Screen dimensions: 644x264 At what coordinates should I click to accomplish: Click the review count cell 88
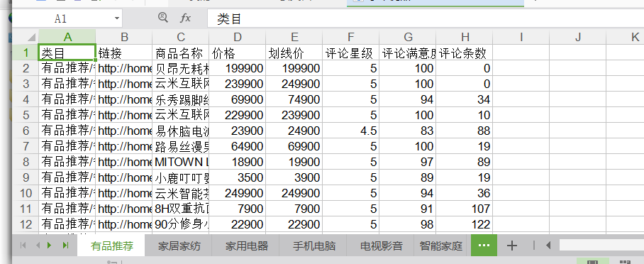[x=464, y=131]
